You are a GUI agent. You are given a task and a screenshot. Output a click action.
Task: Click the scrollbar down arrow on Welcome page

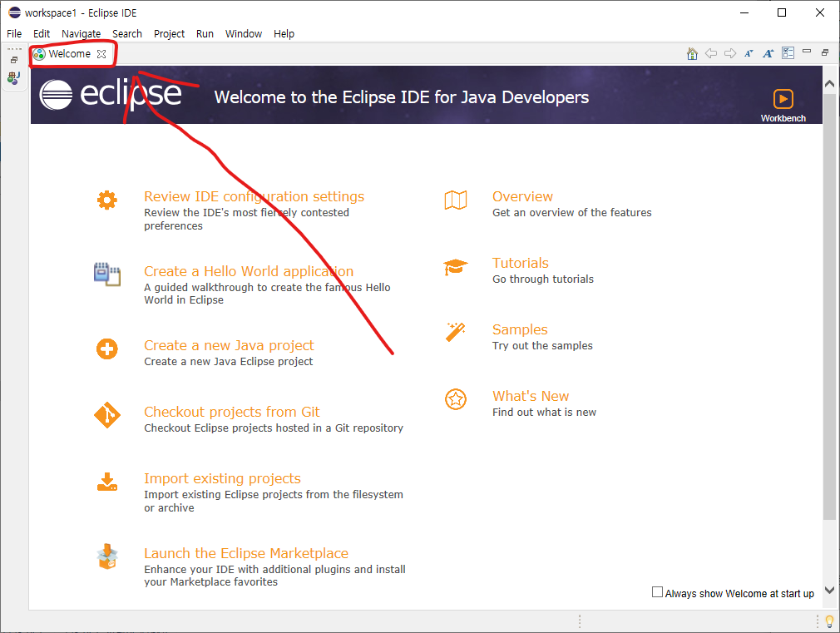point(830,590)
